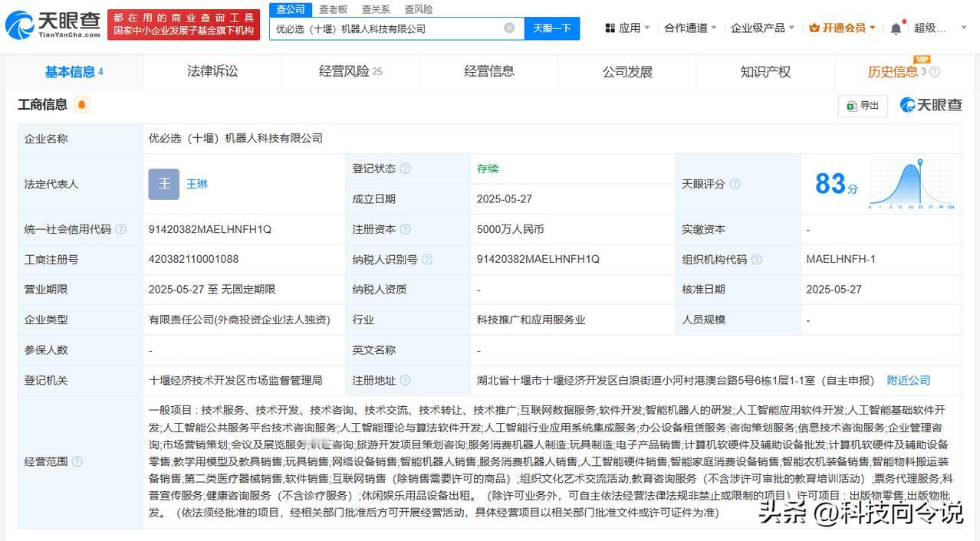Click help icon next to 纳税人识别号
The width and height of the screenshot is (980, 541).
tap(427, 260)
